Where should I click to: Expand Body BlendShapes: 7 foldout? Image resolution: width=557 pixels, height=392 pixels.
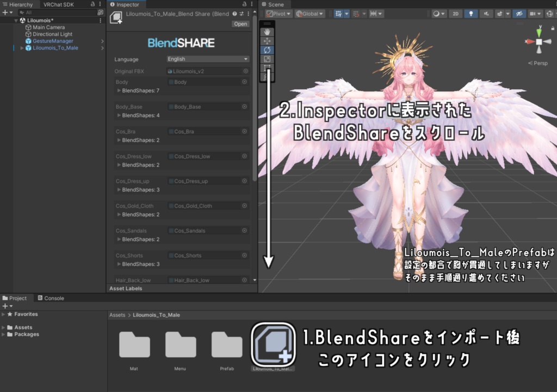click(119, 91)
